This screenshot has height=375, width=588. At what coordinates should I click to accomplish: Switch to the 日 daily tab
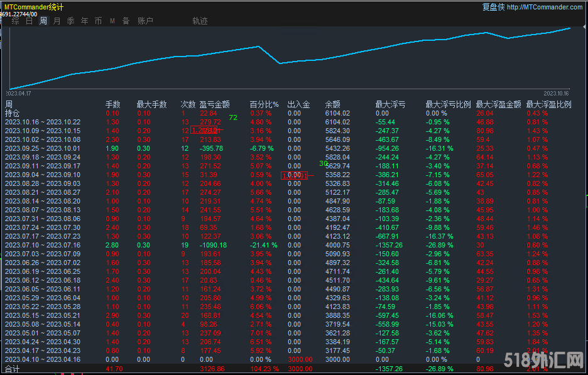29,21
